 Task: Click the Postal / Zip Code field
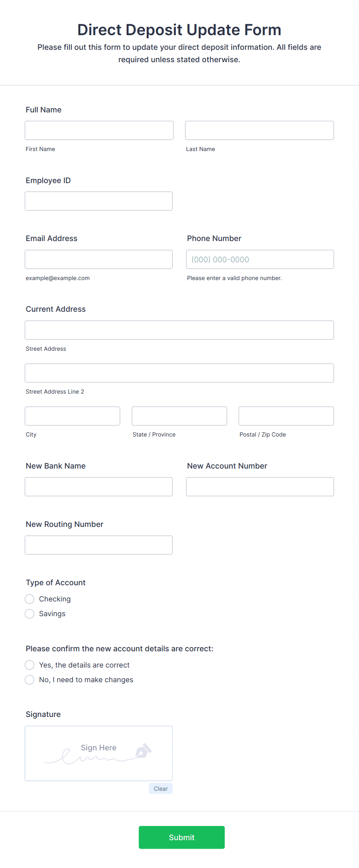coord(286,416)
